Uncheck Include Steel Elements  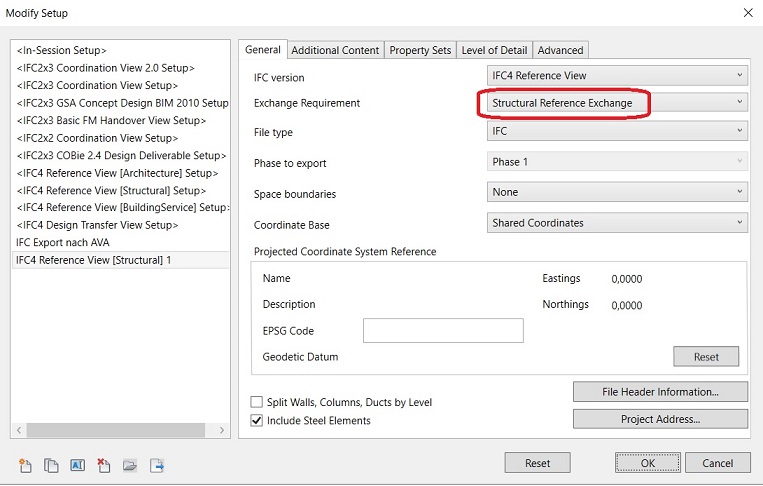coord(257,421)
